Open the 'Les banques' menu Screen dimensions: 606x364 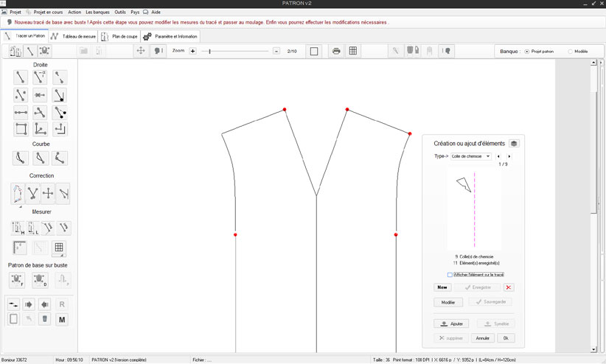click(x=97, y=12)
